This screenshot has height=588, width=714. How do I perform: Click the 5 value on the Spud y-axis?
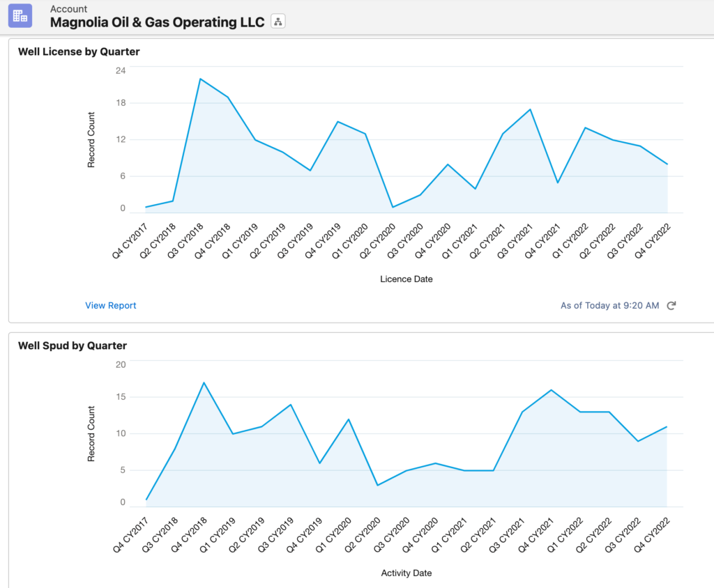[123, 470]
